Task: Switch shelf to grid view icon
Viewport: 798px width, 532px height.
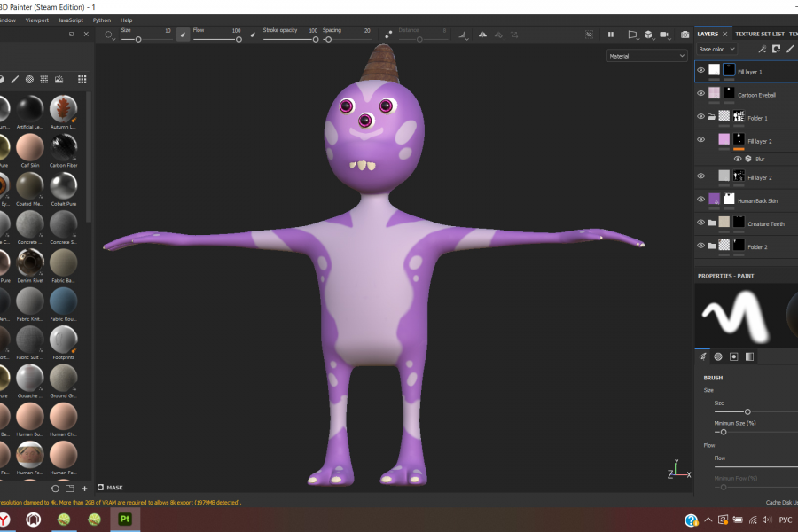Action: click(x=82, y=79)
